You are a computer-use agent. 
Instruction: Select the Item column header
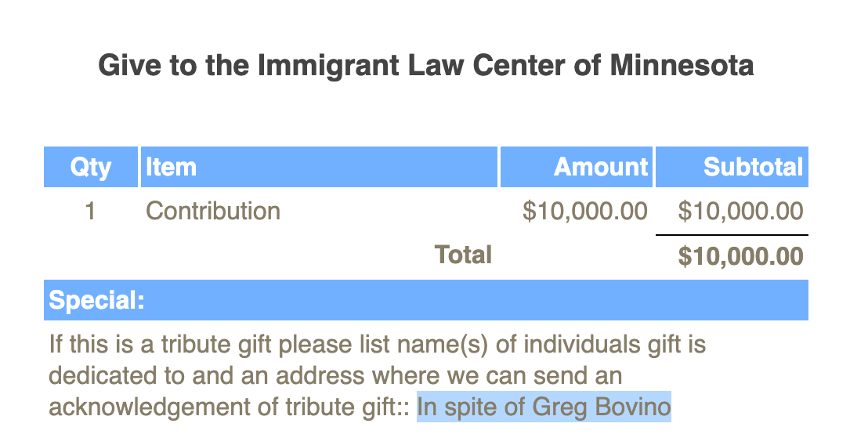pos(320,167)
